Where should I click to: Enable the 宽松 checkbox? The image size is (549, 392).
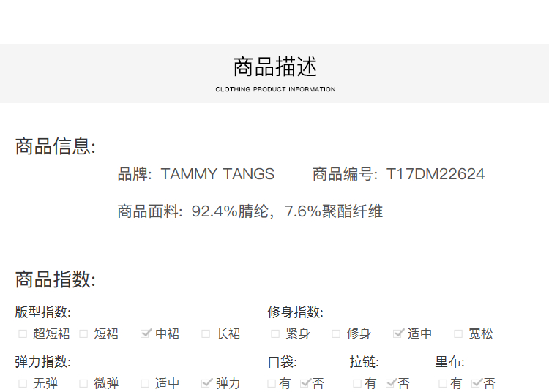458,334
